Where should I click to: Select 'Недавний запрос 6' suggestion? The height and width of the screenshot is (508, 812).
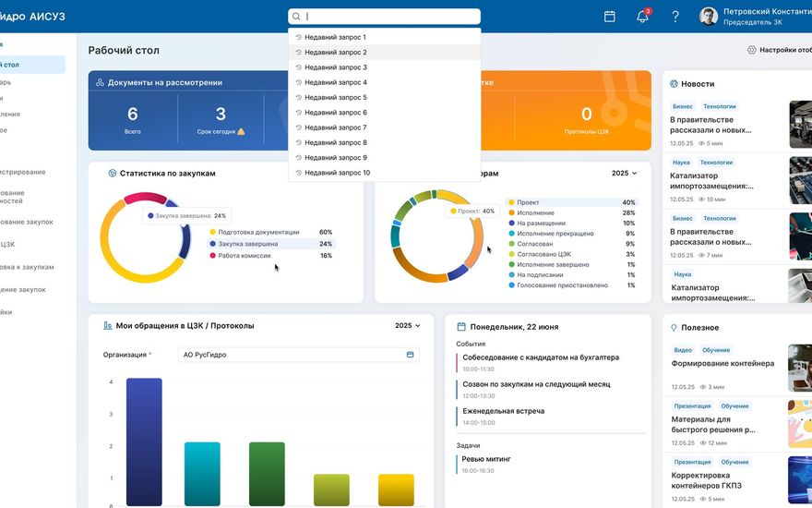point(384,113)
